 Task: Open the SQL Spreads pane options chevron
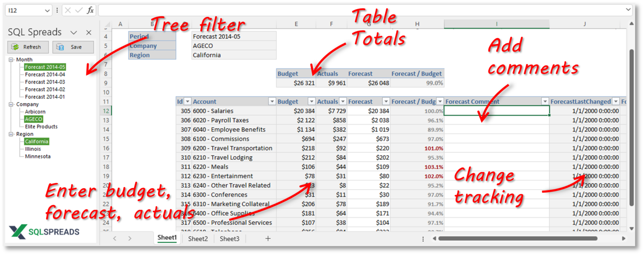pos(74,32)
